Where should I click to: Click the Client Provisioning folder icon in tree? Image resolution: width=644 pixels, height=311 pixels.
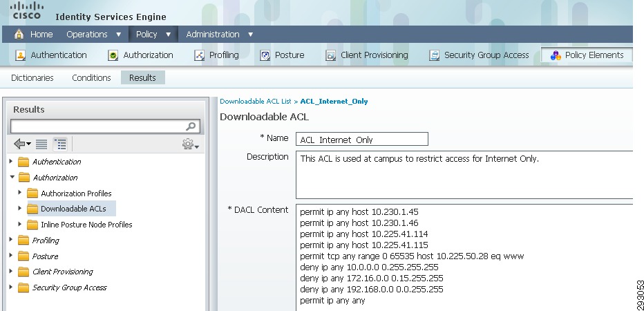coord(23,272)
